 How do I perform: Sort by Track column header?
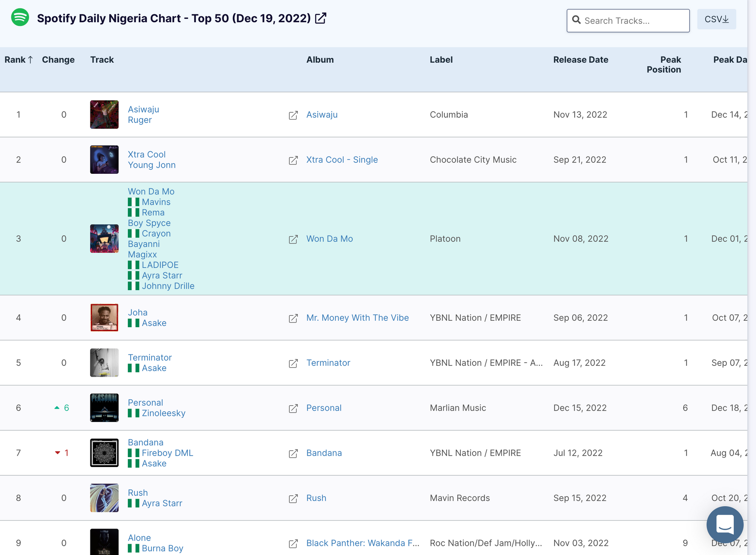click(102, 60)
